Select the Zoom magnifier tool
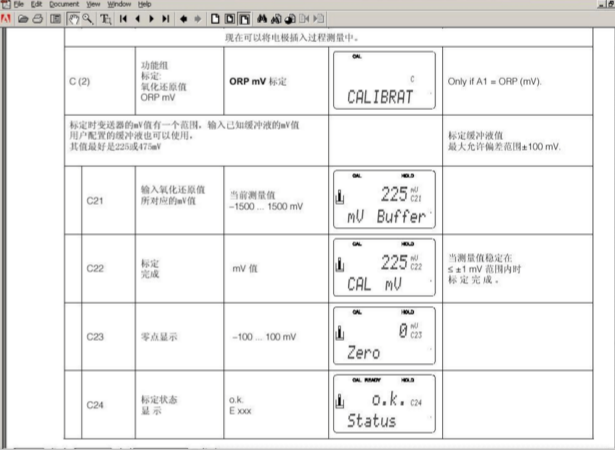The image size is (615, 450). click(88, 18)
